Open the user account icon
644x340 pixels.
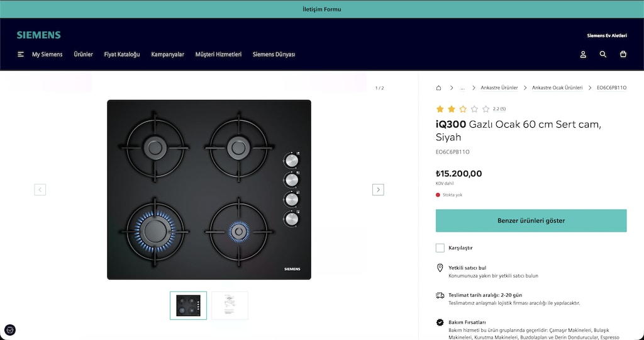tap(583, 54)
